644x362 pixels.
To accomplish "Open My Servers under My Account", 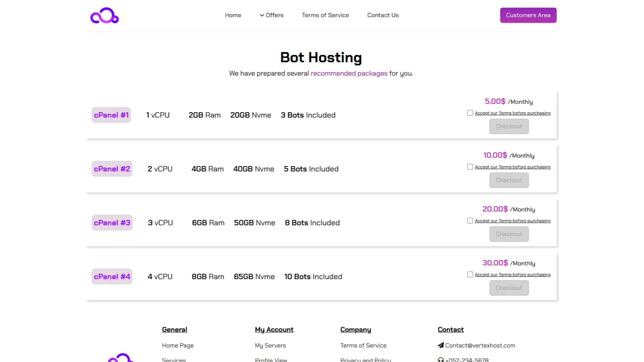I will pos(270,345).
